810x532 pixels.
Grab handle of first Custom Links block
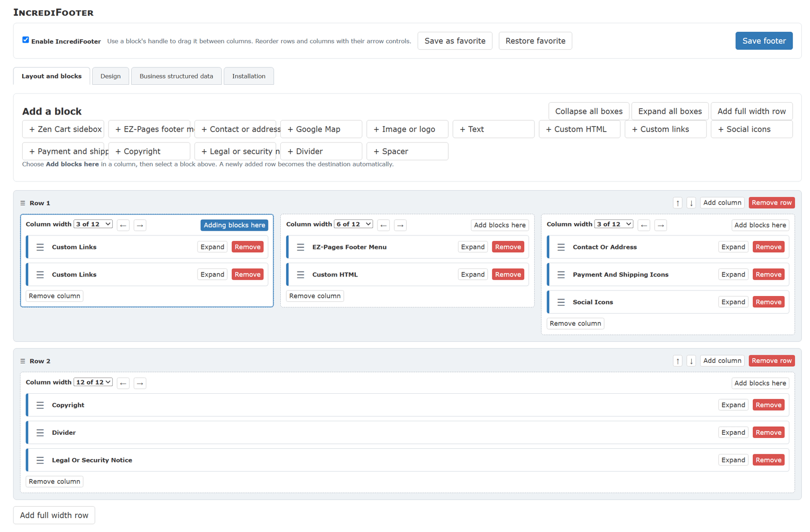click(x=40, y=247)
